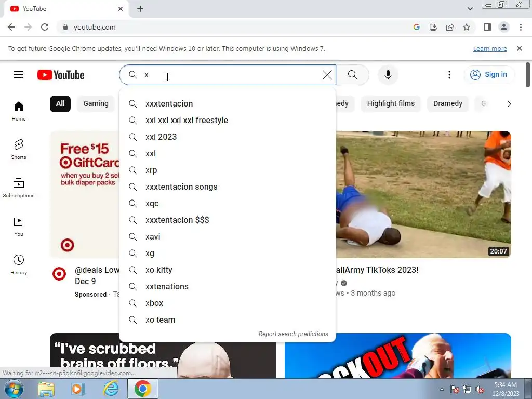Launch Internet Explorer from the taskbar

point(111,389)
